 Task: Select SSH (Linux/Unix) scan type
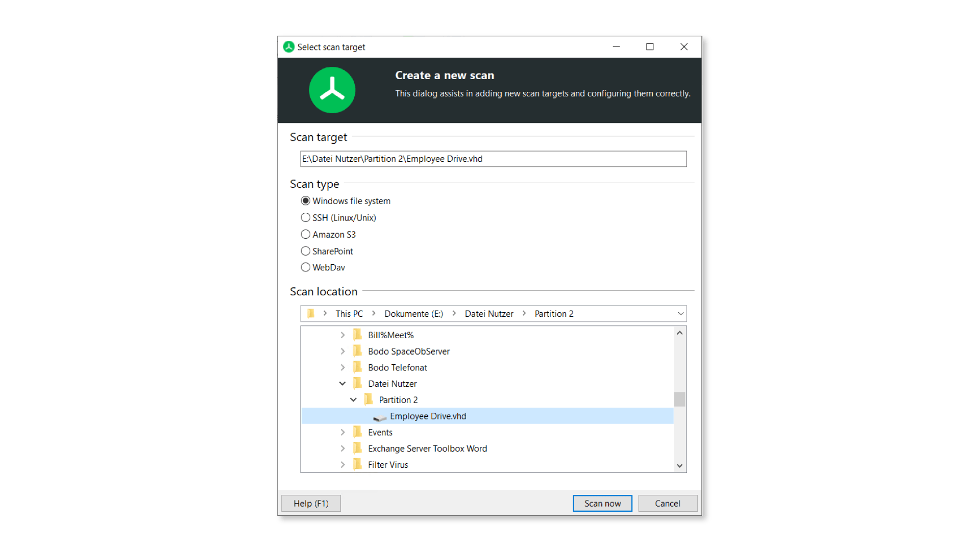coord(305,218)
